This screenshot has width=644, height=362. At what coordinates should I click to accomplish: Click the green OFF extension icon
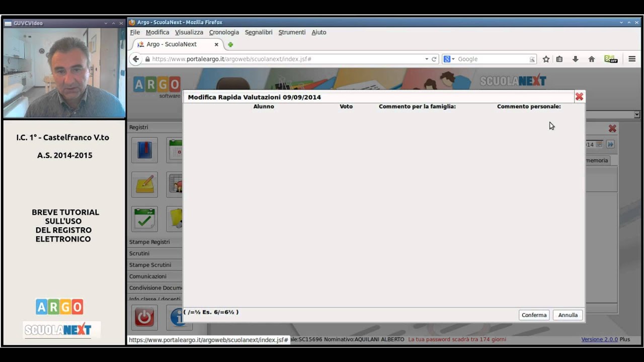coord(610,59)
